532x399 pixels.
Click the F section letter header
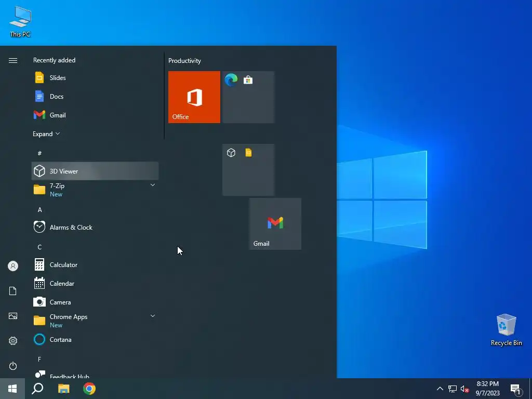click(39, 359)
